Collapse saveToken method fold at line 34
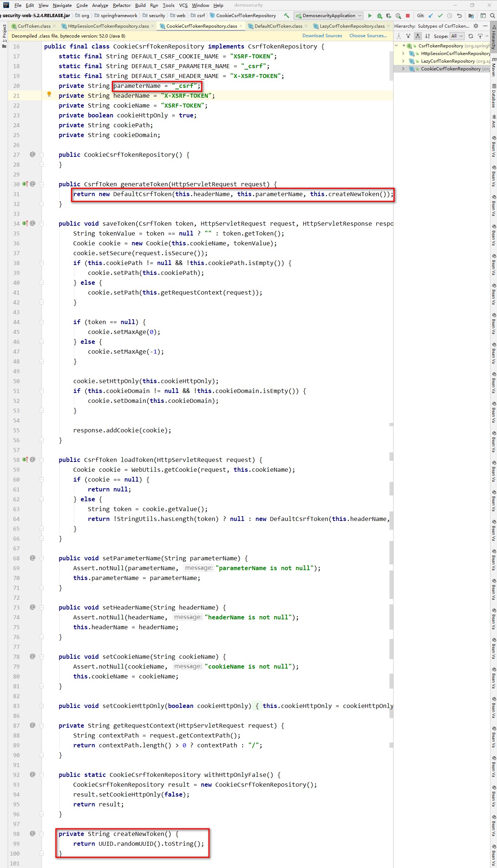The image size is (497, 868). (42, 224)
